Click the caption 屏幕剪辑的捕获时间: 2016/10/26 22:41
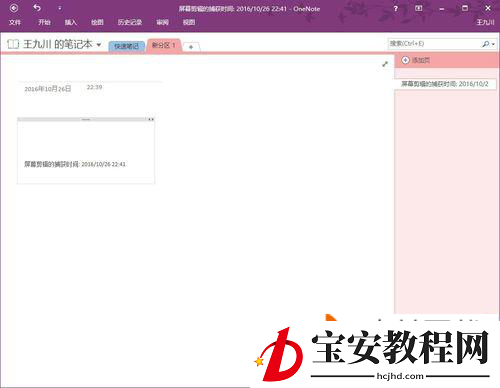 pos(75,164)
